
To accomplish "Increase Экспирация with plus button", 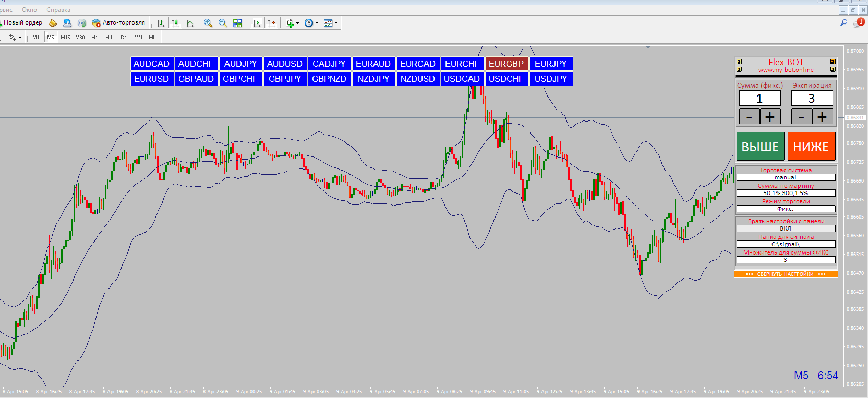I will (x=823, y=116).
